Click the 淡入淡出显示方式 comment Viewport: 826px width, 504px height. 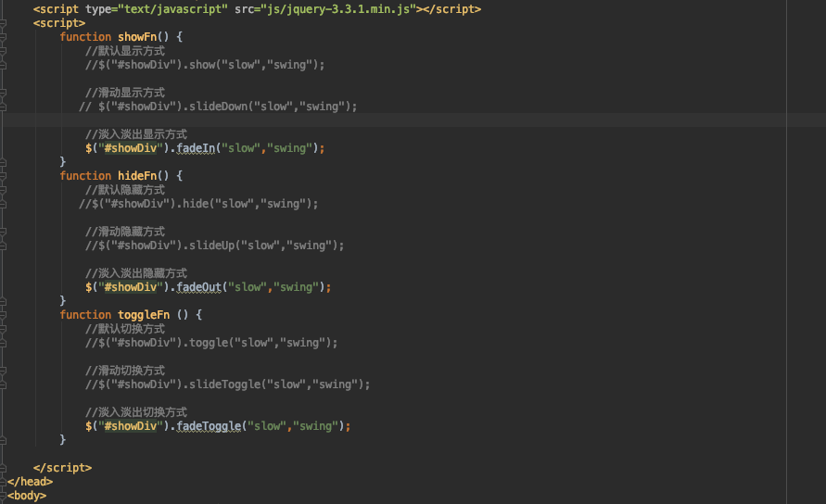(136, 134)
